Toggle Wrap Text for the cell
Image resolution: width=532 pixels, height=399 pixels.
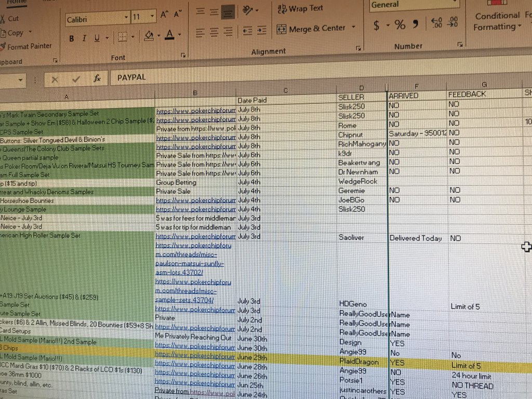point(300,8)
